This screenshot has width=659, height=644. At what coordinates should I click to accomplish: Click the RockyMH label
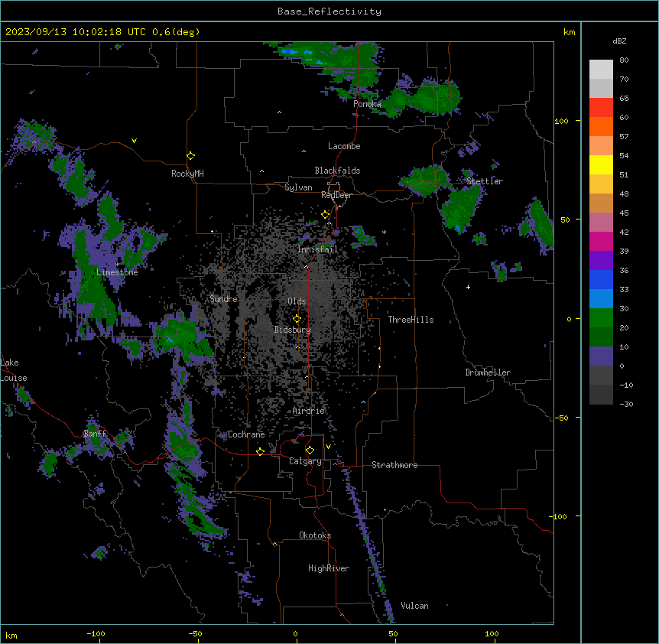[187, 174]
